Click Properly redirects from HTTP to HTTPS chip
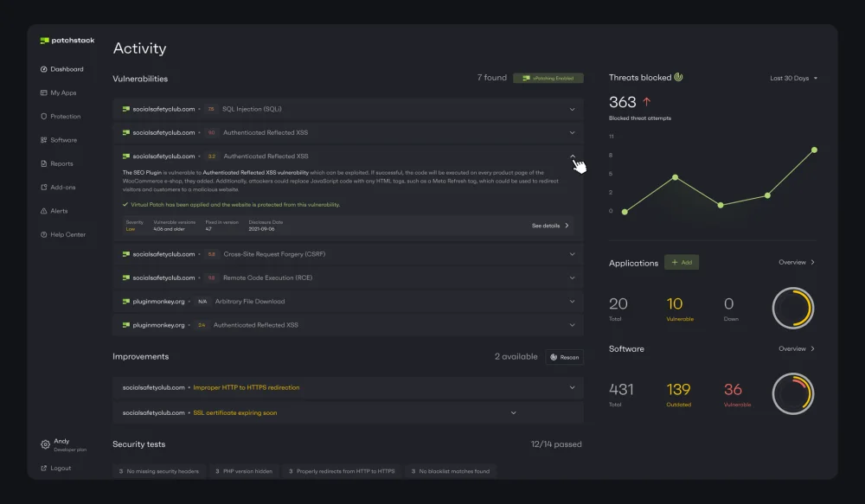 342,471
